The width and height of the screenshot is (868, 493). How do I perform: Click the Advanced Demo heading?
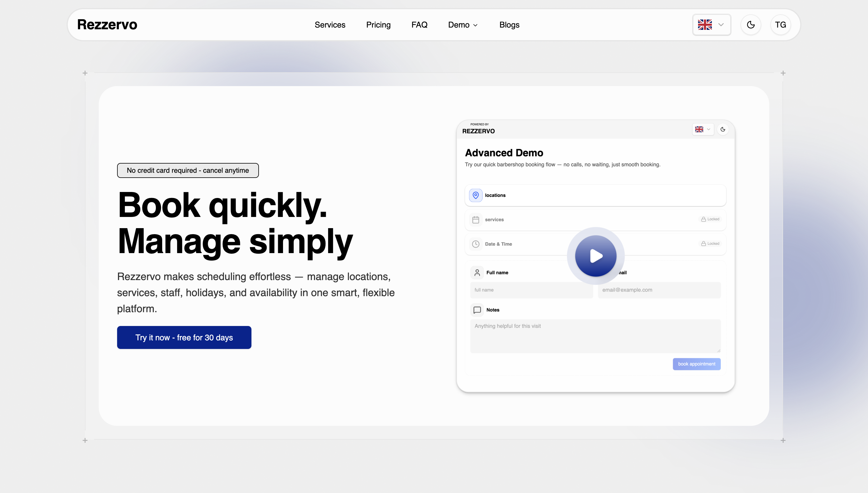(x=504, y=153)
